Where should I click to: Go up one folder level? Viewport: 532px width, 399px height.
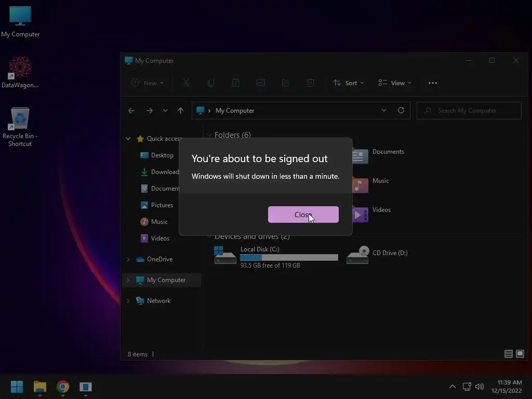pos(180,111)
